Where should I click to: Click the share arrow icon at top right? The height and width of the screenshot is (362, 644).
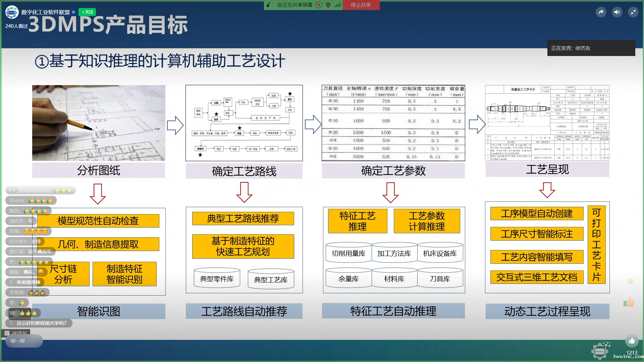click(x=601, y=12)
